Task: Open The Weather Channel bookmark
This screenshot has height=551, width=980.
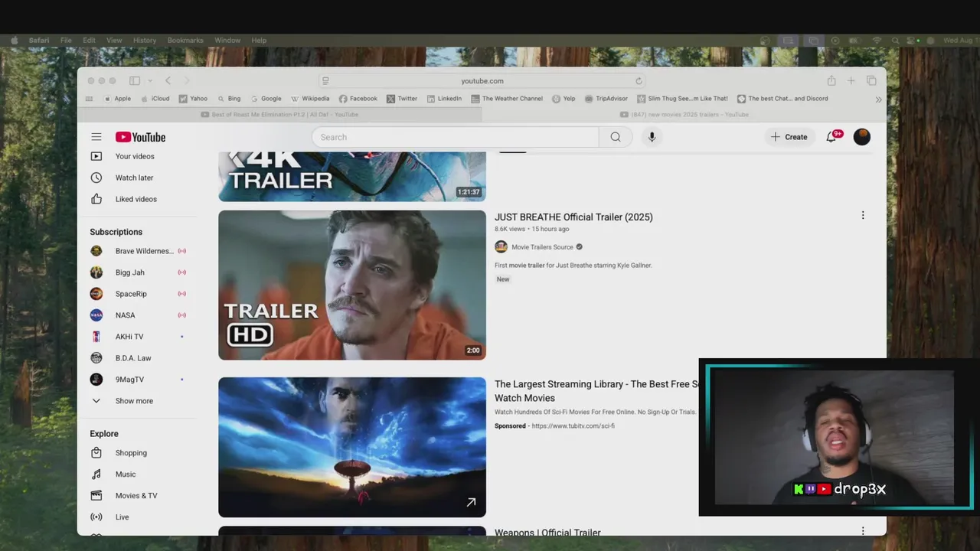Action: pyautogui.click(x=507, y=99)
